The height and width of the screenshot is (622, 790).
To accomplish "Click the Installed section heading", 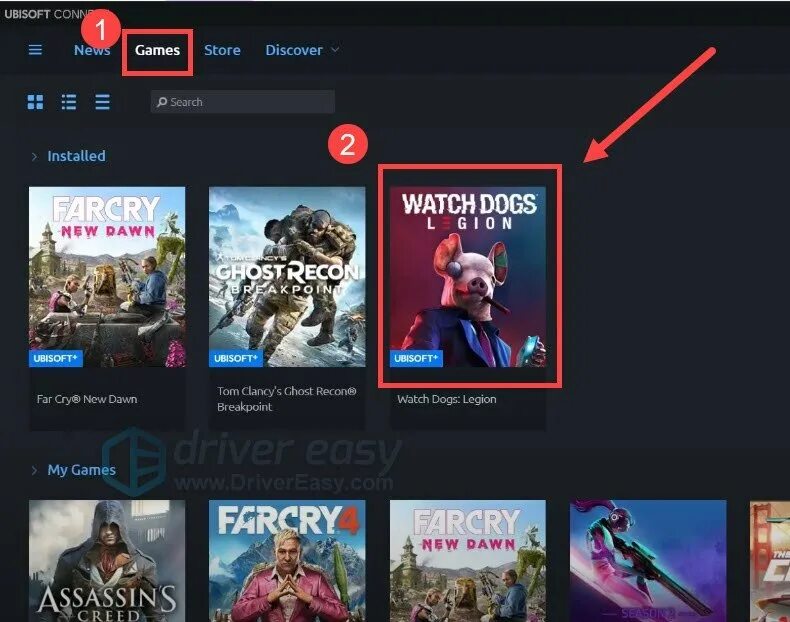I will point(77,156).
